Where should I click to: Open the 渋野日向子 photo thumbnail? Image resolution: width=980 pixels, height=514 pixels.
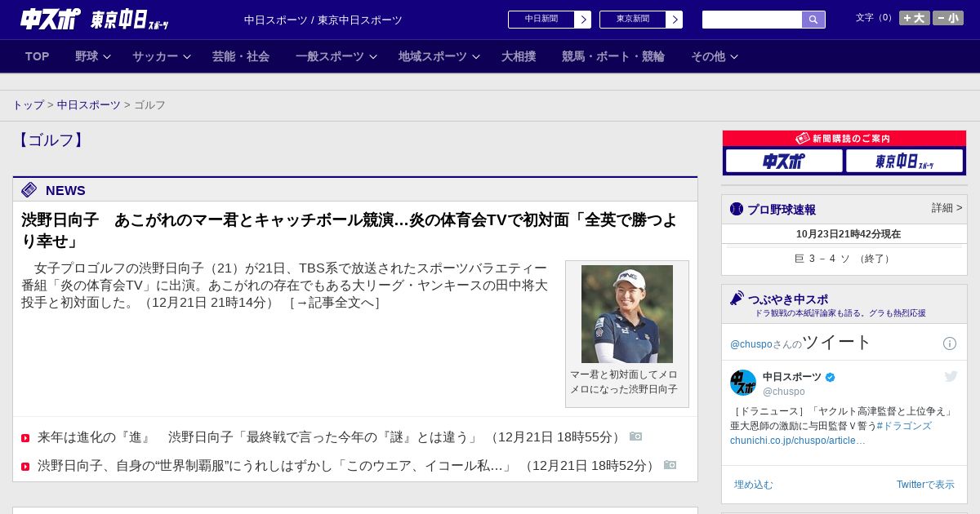click(x=627, y=314)
